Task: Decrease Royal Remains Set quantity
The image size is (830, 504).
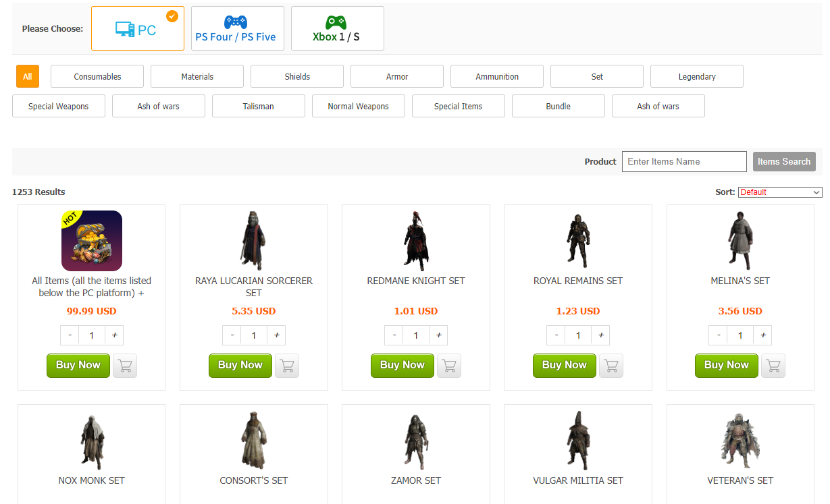Action: 556,335
